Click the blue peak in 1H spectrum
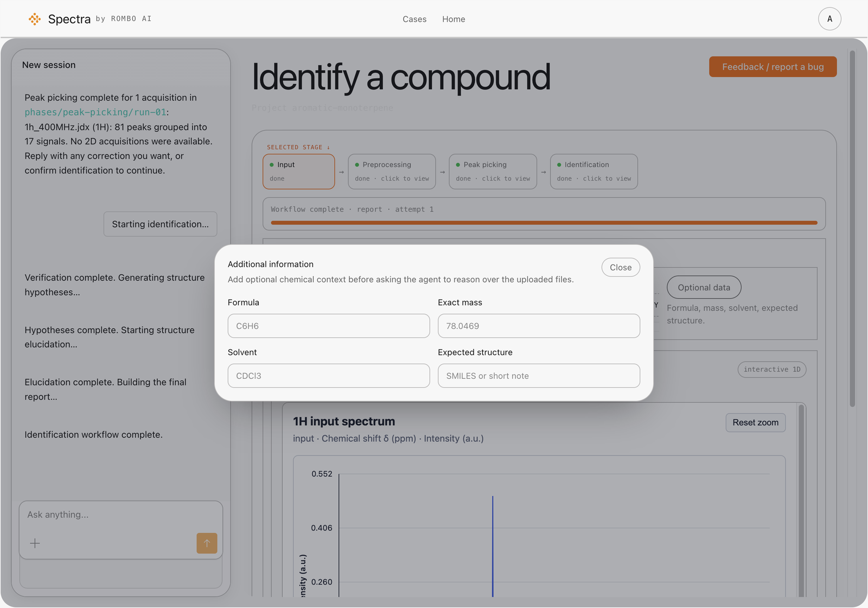The height and width of the screenshot is (608, 868). click(x=493, y=546)
